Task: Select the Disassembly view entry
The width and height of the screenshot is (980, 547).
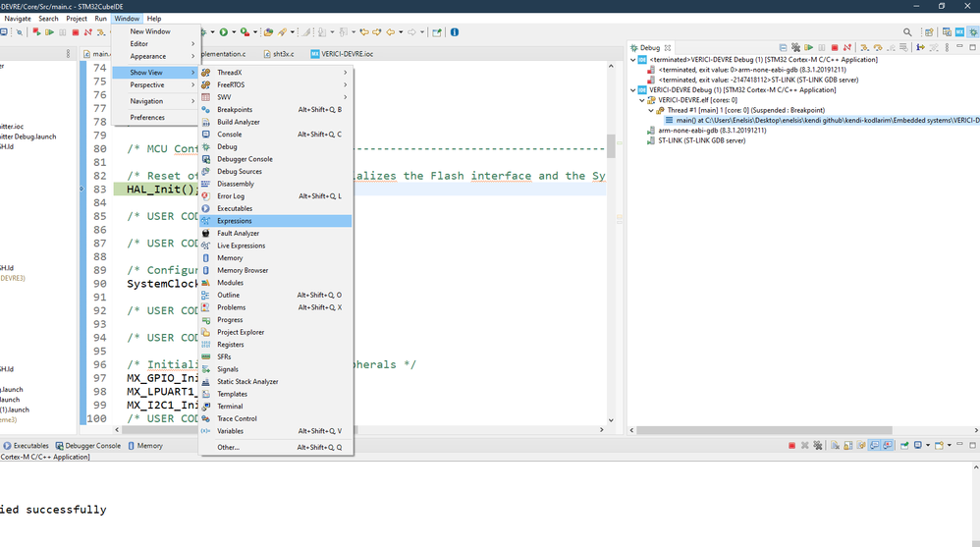Action: 236,184
